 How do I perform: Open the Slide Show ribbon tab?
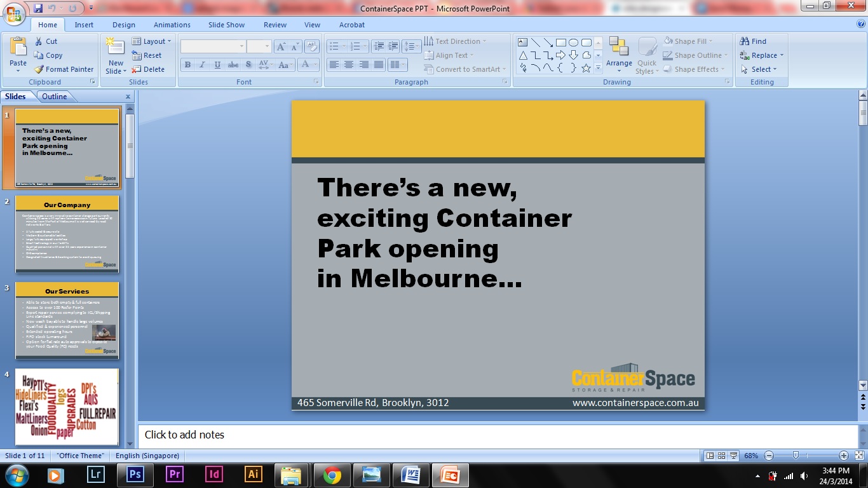coord(227,25)
